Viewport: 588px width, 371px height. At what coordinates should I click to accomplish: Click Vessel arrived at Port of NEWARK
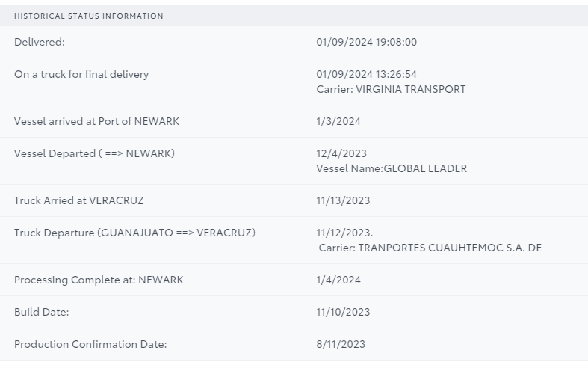96,121
